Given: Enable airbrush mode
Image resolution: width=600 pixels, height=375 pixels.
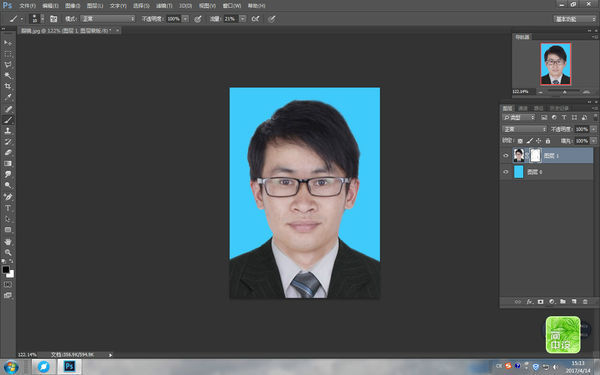Looking at the screenshot, I should click(256, 19).
